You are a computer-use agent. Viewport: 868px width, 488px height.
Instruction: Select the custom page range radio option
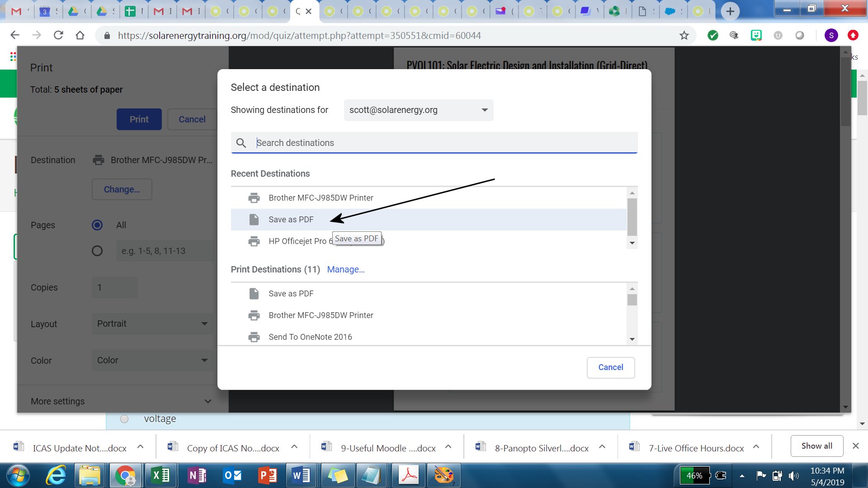click(97, 251)
